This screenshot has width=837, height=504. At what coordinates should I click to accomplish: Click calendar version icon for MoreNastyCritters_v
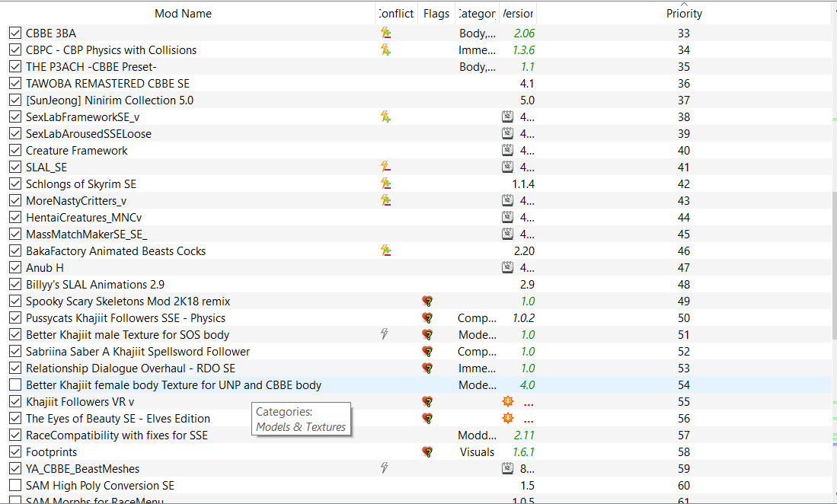point(508,200)
